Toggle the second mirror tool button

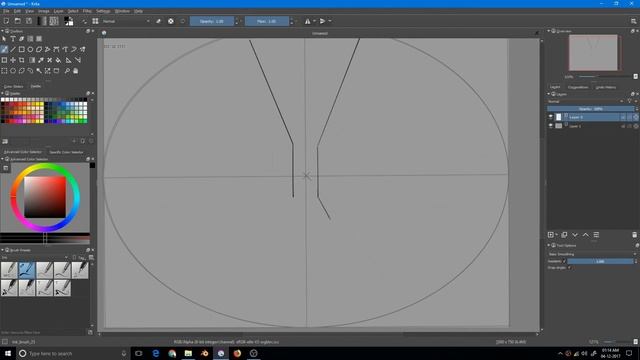point(322,21)
